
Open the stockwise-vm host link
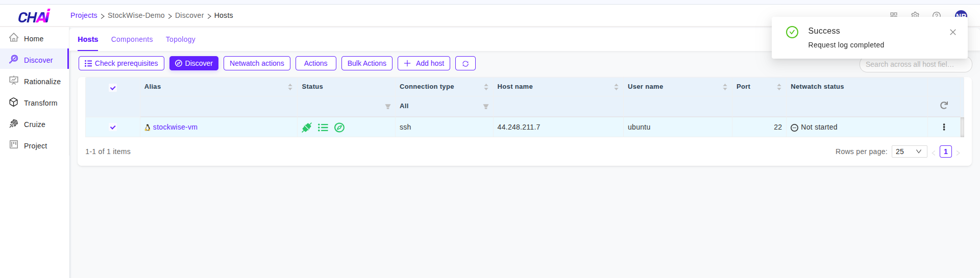(175, 127)
